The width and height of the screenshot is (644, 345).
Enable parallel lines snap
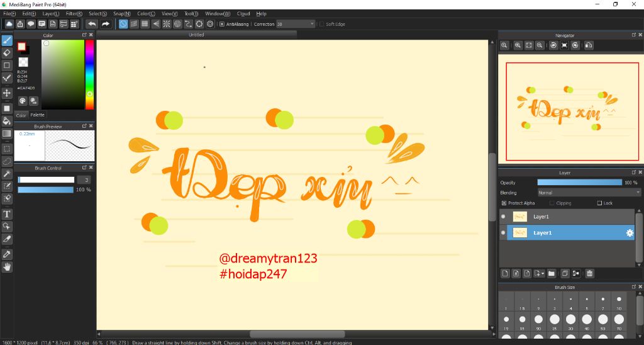pyautogui.click(x=134, y=24)
